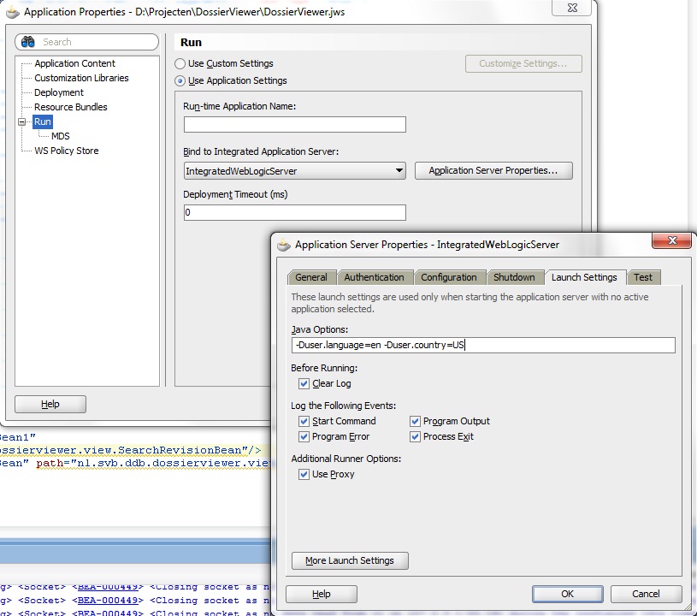The width and height of the screenshot is (697, 616).
Task: Switch to the Test tab
Action: [643, 277]
